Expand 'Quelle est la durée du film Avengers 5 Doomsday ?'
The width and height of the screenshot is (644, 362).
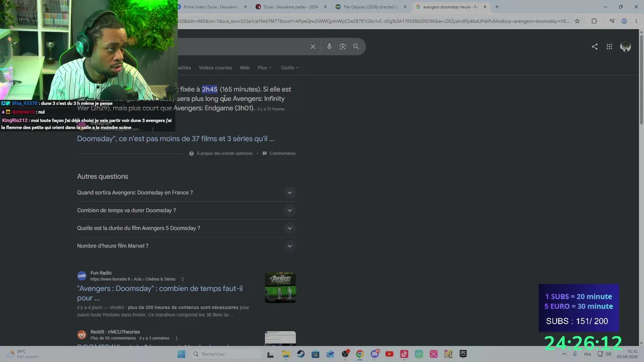click(186, 228)
